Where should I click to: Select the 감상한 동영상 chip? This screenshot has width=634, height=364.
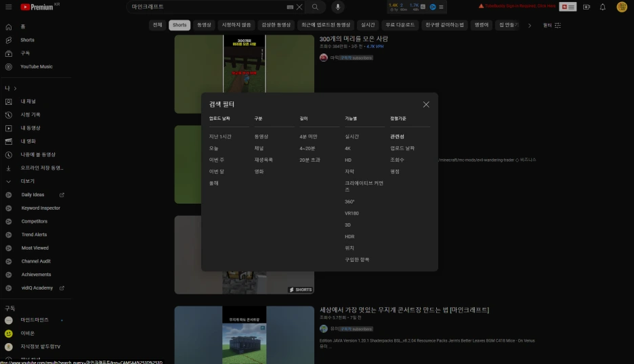276,25
